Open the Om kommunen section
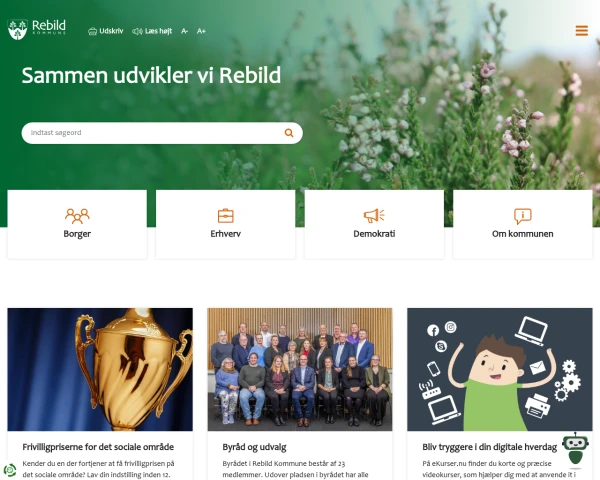The height and width of the screenshot is (480, 600). (523, 224)
